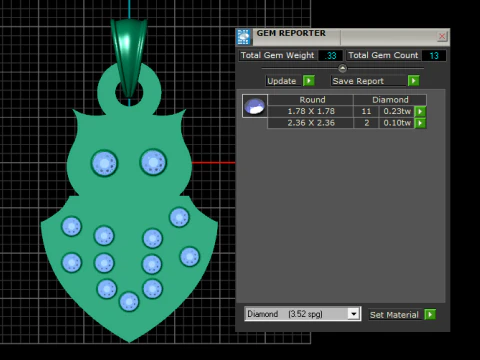Select the bottom-most gem on the pendant
This screenshot has width=480, height=360.
[x=129, y=302]
